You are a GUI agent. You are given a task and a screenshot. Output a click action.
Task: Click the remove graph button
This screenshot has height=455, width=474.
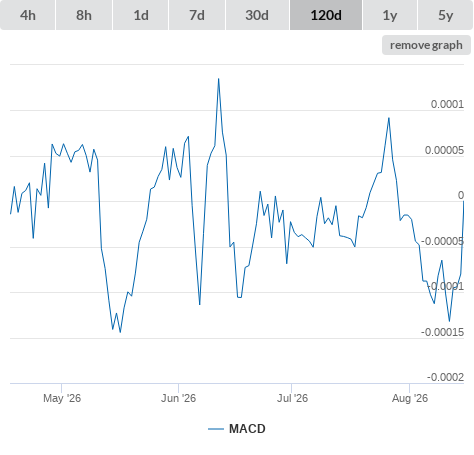[426, 45]
